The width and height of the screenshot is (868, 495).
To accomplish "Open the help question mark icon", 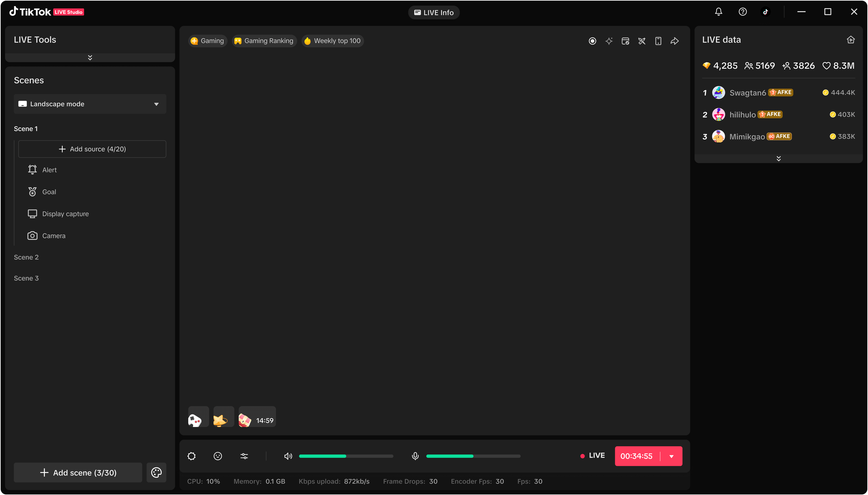I will pyautogui.click(x=743, y=12).
